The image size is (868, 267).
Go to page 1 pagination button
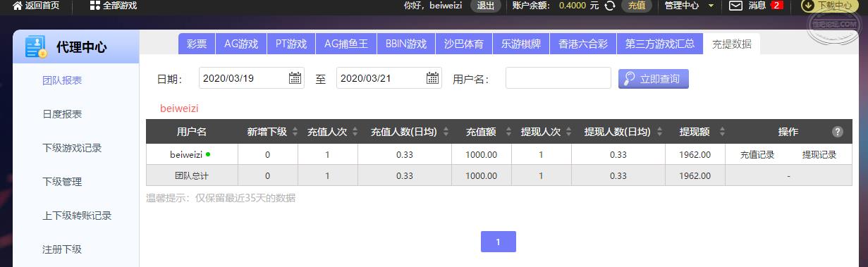[499, 242]
